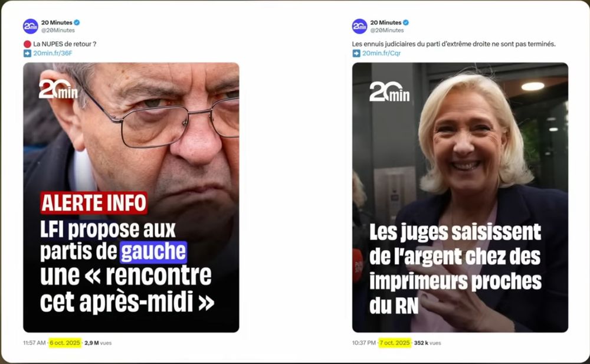Click the verified badge on left tweet
This screenshot has width=590, height=364.
point(77,22)
